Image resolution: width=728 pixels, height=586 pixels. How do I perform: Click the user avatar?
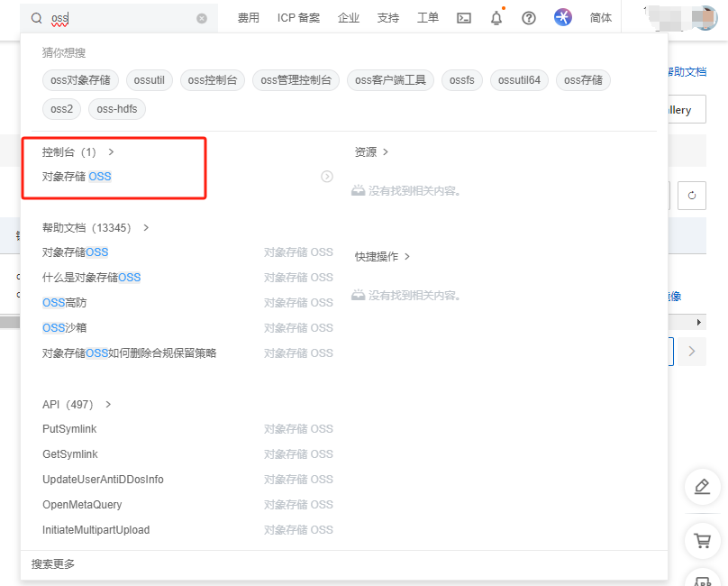click(705, 18)
